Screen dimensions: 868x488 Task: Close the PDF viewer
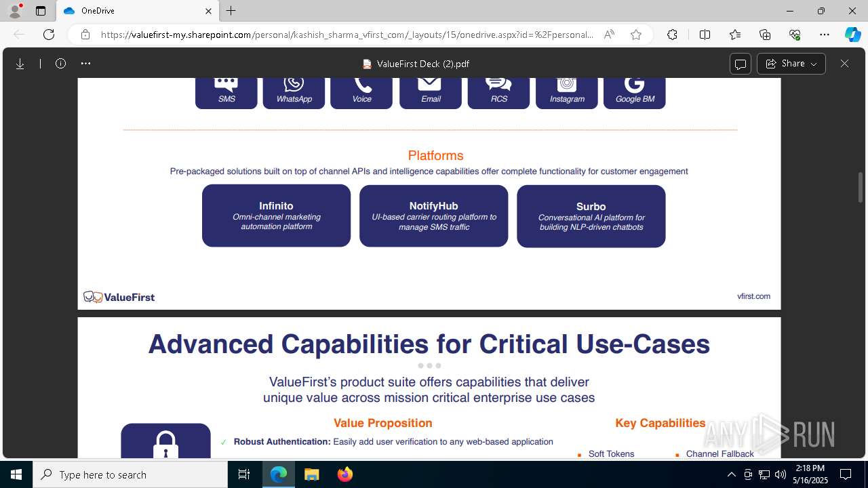844,64
